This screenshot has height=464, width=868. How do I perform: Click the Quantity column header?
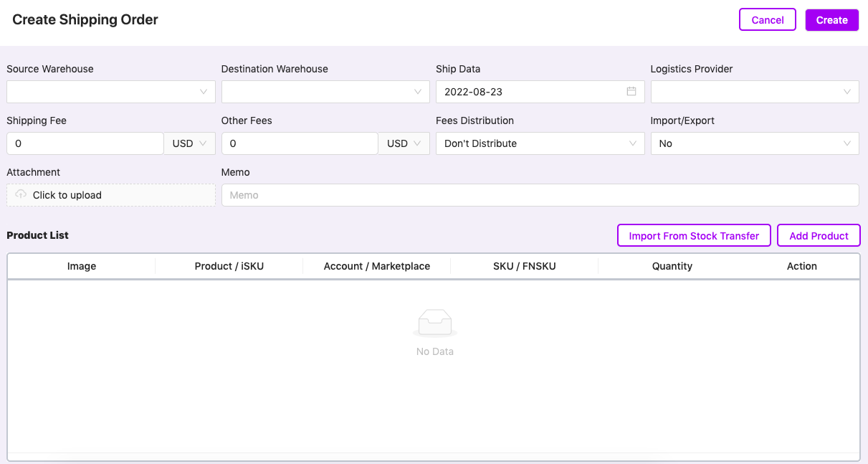pos(672,266)
